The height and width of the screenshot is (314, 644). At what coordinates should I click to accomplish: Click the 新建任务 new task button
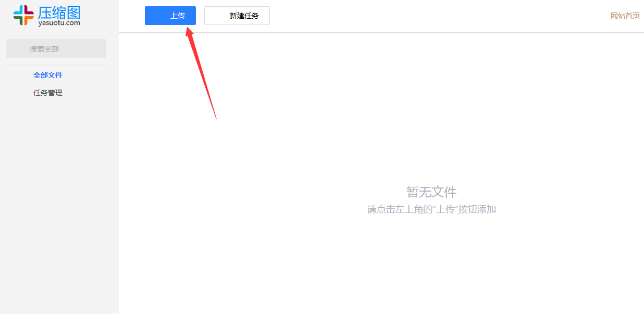click(237, 16)
